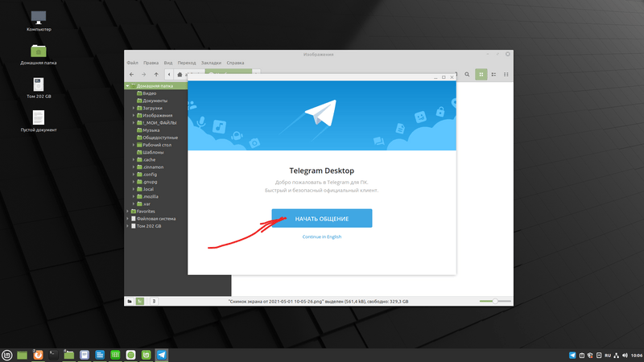Open the network connections tray icon
Viewport: 644px width, 362px height.
pos(617,356)
